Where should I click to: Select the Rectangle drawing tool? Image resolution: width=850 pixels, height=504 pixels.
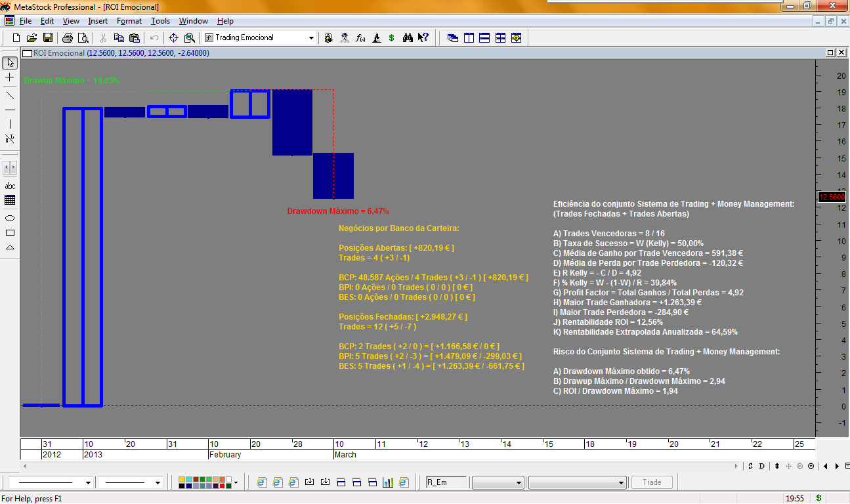10,232
